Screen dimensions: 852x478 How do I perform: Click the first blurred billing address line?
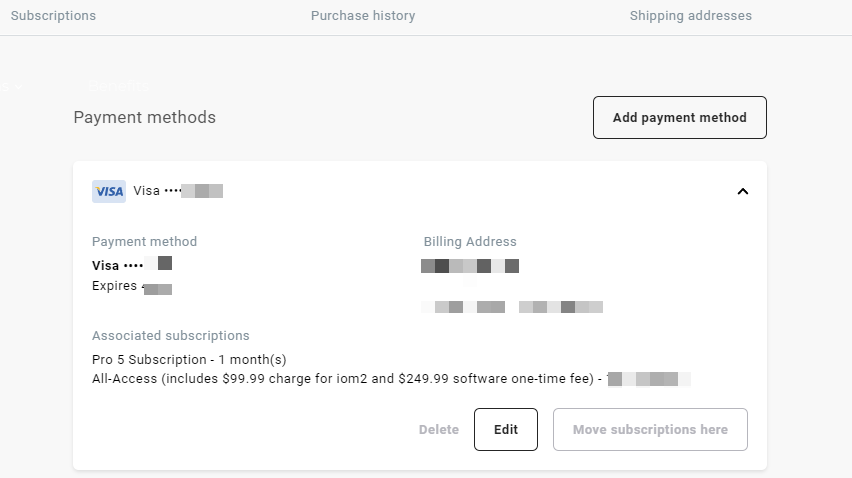click(x=470, y=266)
